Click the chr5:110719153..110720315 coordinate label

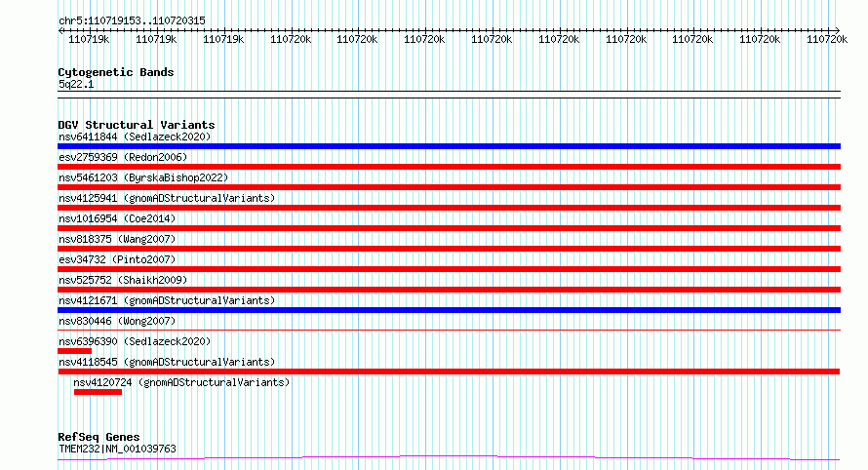coord(132,20)
